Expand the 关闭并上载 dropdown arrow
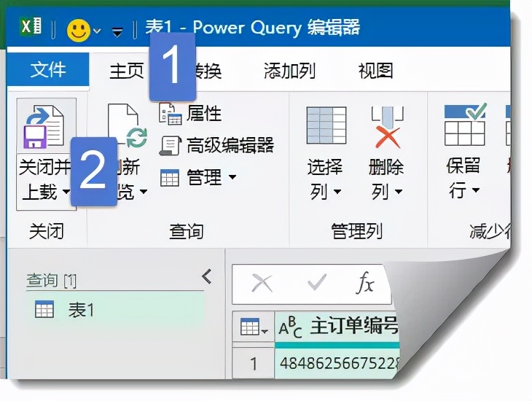 point(66,192)
